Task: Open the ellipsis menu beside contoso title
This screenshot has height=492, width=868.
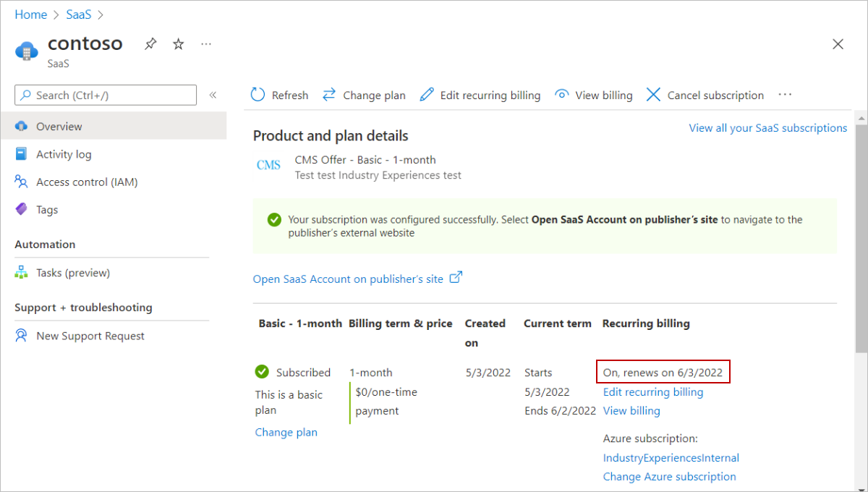Action: (206, 44)
